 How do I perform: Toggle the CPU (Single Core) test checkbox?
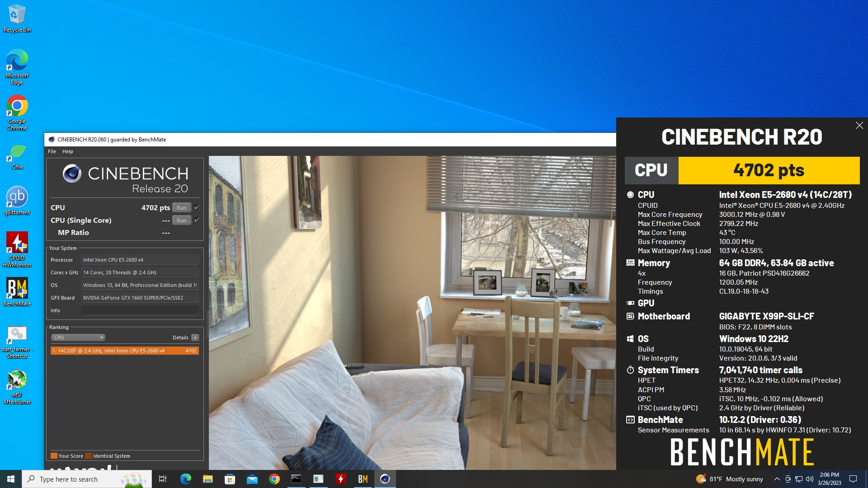197,220
